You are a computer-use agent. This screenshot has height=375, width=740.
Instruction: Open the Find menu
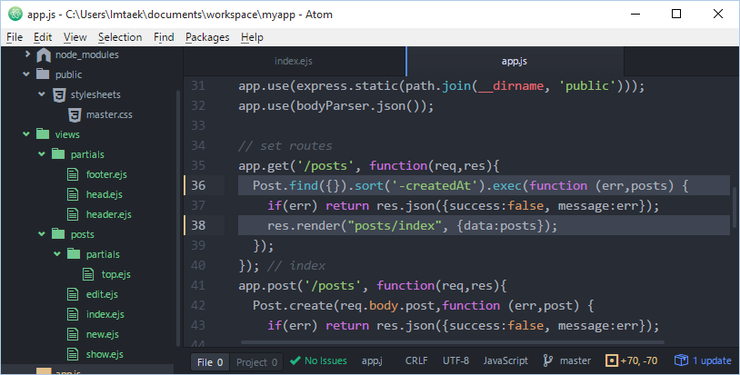164,37
